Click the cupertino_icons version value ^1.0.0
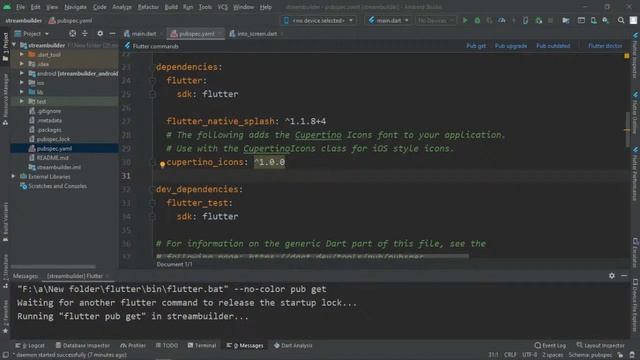Screen dimensions: 640x360 coord(269,162)
